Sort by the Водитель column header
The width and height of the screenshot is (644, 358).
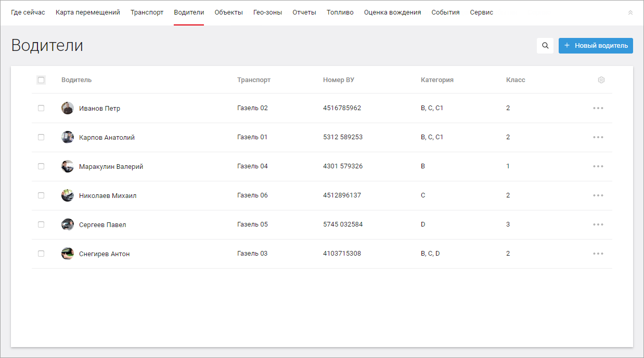(76, 80)
